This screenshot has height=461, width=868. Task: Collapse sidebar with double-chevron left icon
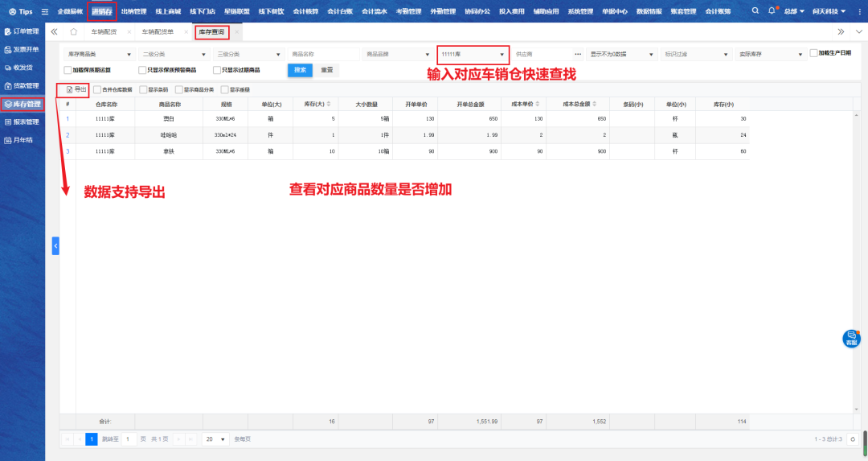click(x=54, y=31)
